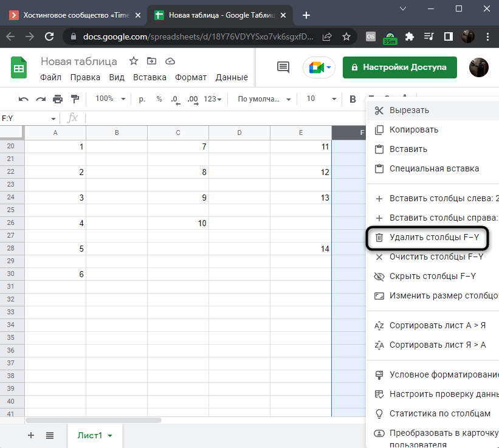499x448 pixels.
Task: Click the move to folder icon
Action: pos(151,61)
